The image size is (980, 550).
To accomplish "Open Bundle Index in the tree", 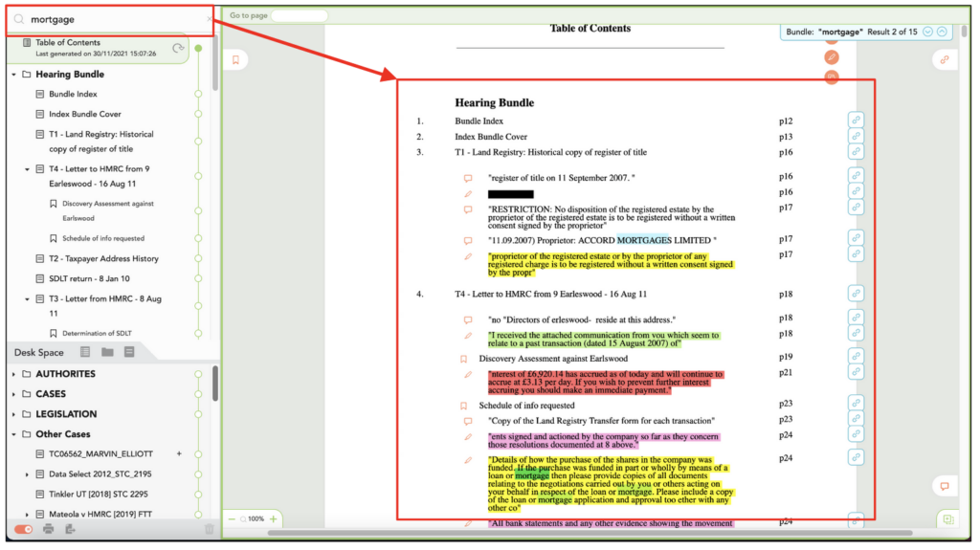I will click(x=73, y=94).
